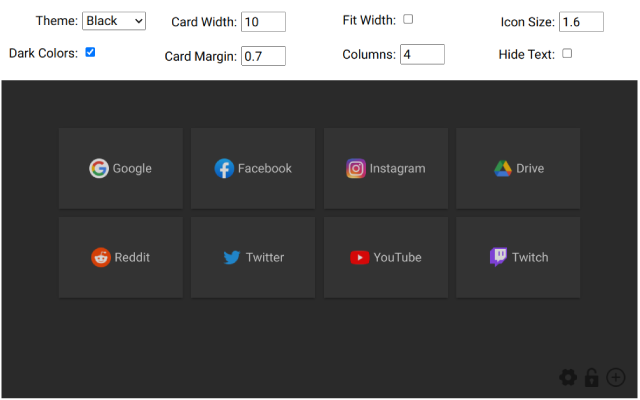The height and width of the screenshot is (400, 640).
Task: Add a new card with plus icon
Action: coord(616,377)
